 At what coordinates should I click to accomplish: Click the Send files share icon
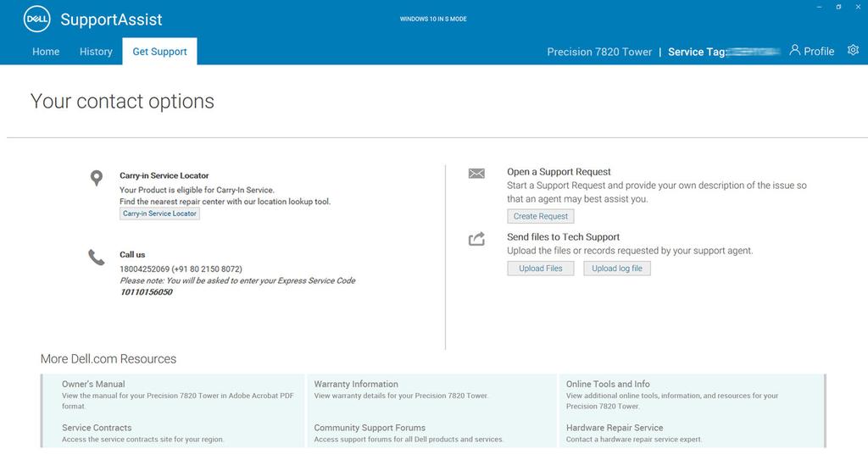pos(476,239)
